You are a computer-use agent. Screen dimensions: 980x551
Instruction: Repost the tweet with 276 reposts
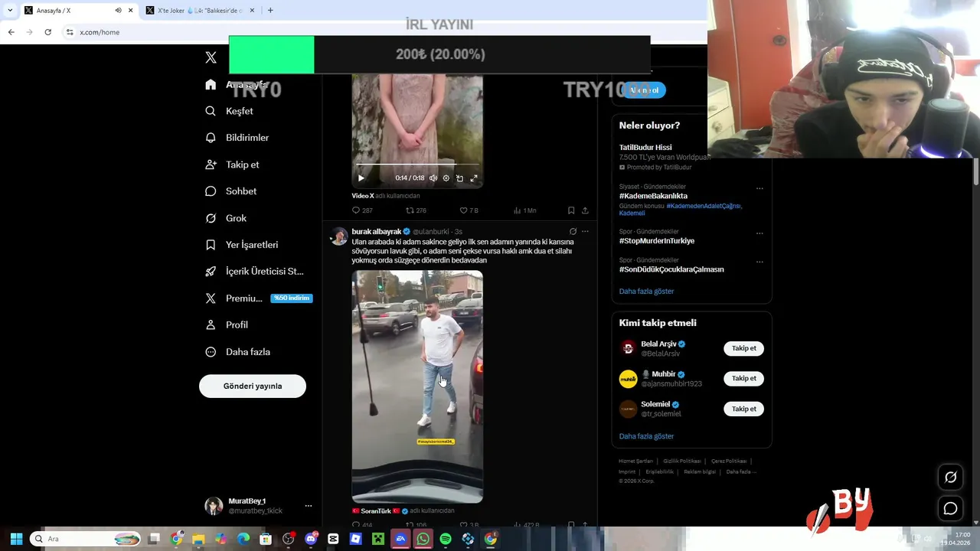(416, 210)
